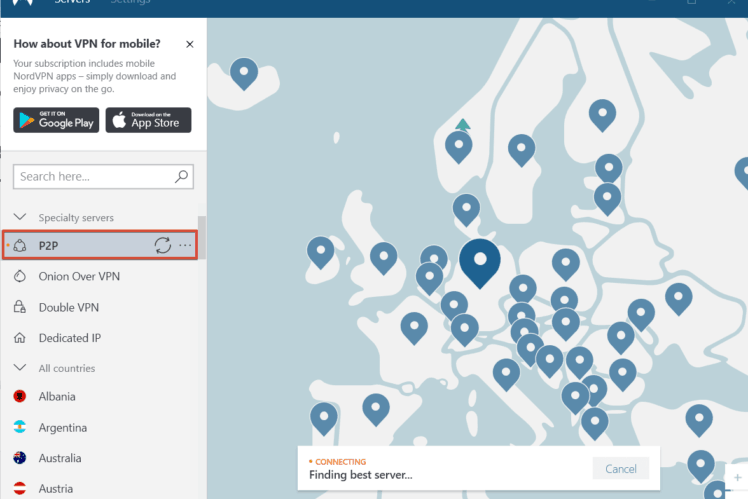Select the Latvia map pin
748x499 pixels.
coord(607,198)
